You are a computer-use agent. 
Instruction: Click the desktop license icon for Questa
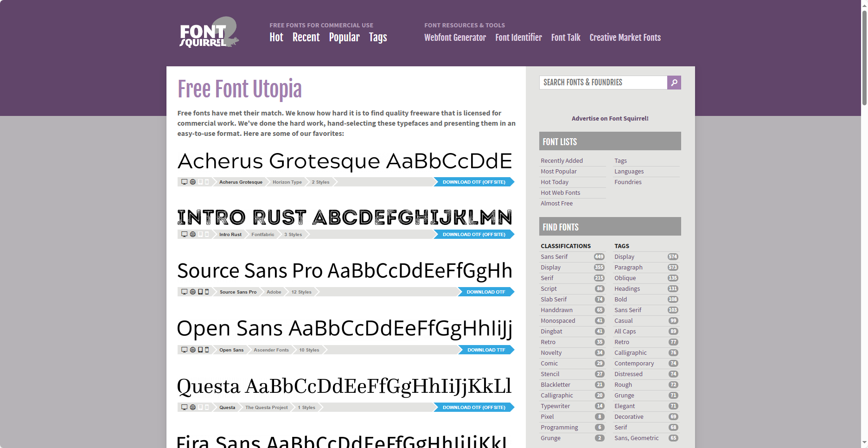(184, 407)
